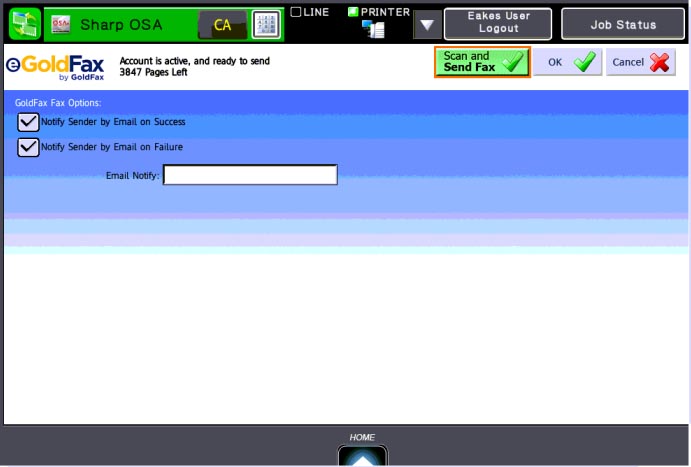Select 'Account is active, and ready to send'
This screenshot has width=691, height=467.
194,61
